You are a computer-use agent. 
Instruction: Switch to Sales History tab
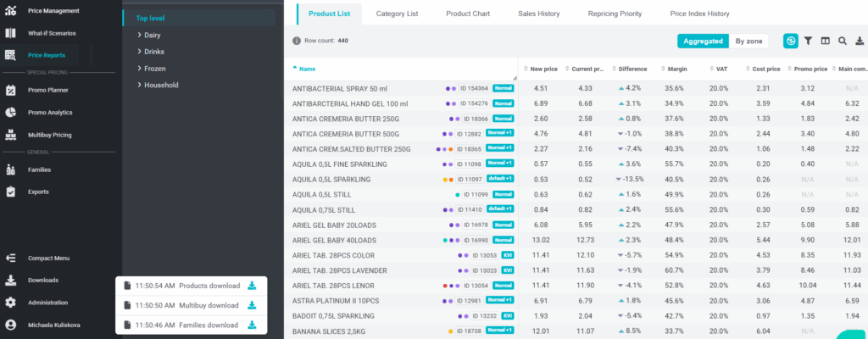pyautogui.click(x=538, y=14)
